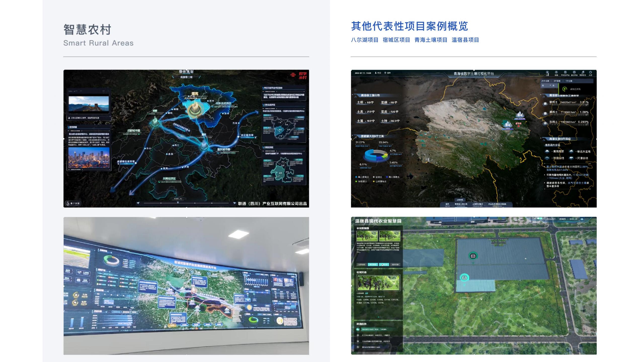
Task: Switch to the 土壤样点展示 bottom tab
Action: coord(477,204)
